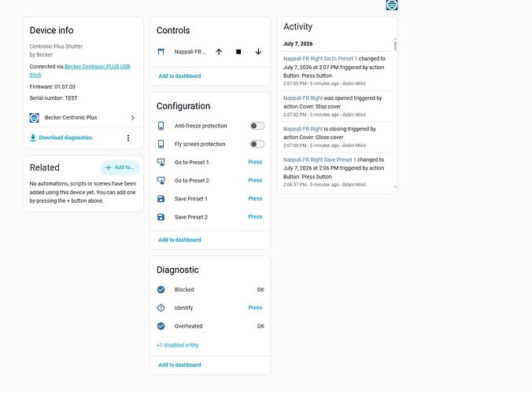This screenshot has height=393, width=532.
Task: Click the Becker logo at the top right
Action: 392,5
